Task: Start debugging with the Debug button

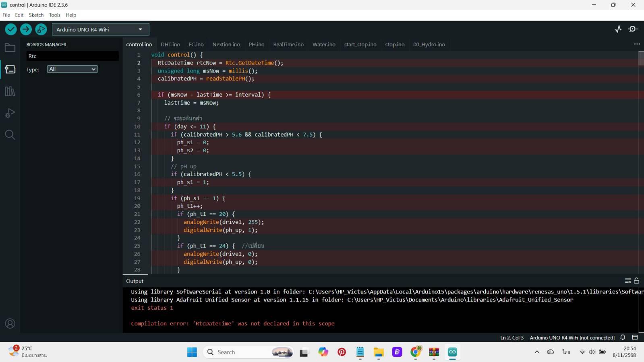Action: click(x=41, y=29)
